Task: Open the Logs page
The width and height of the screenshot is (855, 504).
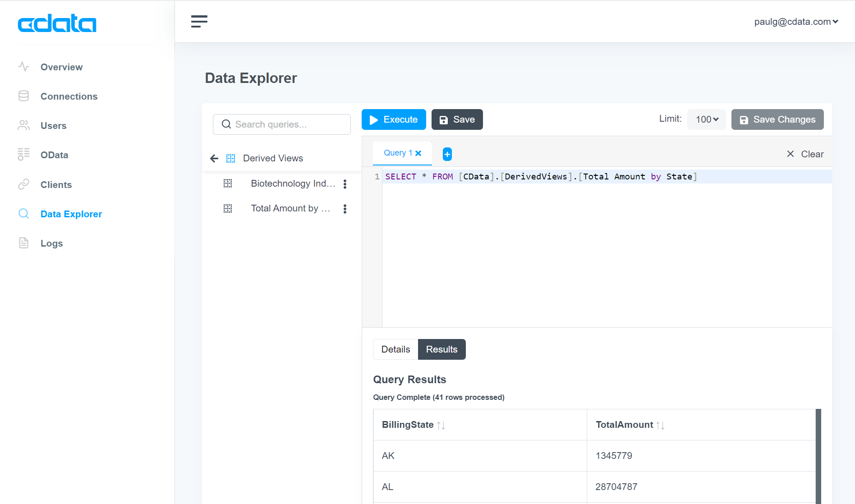Action: (x=51, y=243)
